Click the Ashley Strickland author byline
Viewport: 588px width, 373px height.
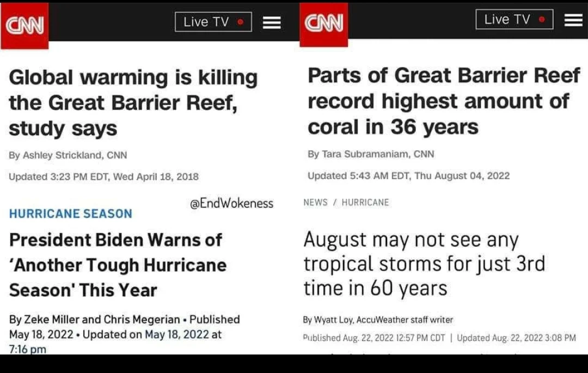[68, 155]
